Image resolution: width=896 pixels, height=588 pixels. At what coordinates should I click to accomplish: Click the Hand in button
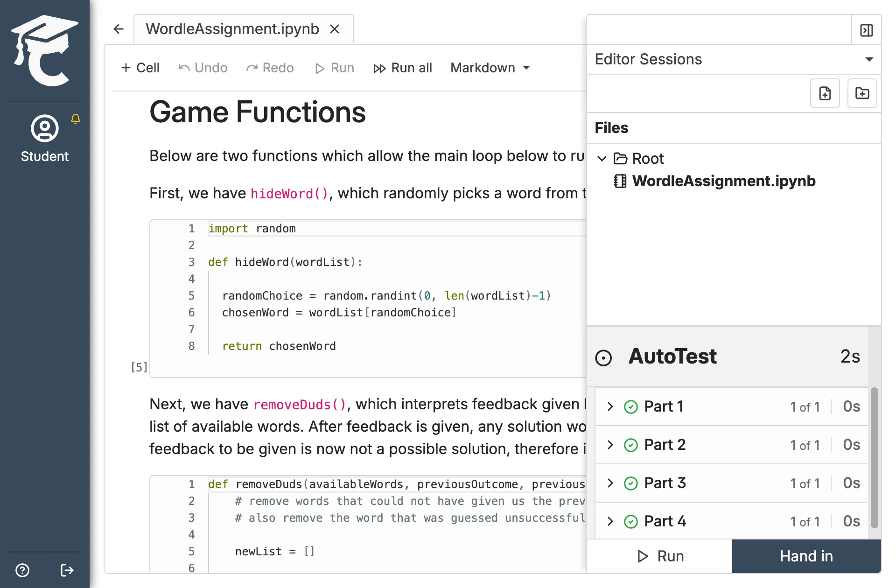pyautogui.click(x=806, y=556)
